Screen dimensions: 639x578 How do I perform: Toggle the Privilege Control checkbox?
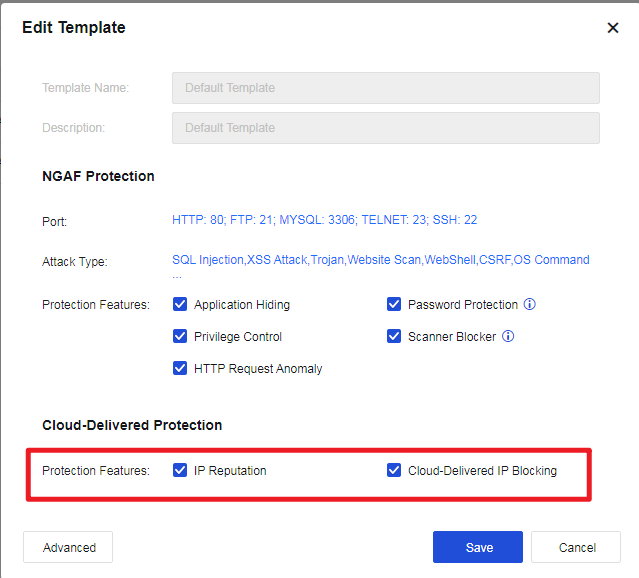[x=180, y=336]
